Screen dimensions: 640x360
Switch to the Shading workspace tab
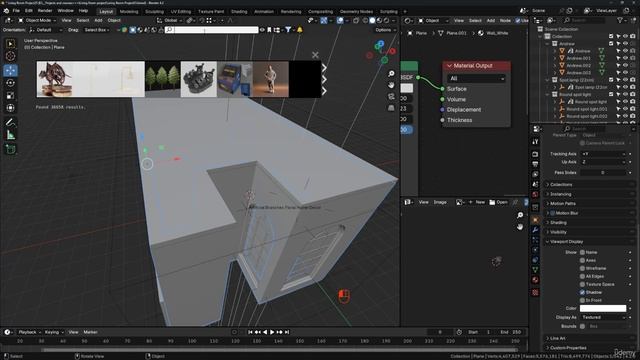pyautogui.click(x=239, y=11)
